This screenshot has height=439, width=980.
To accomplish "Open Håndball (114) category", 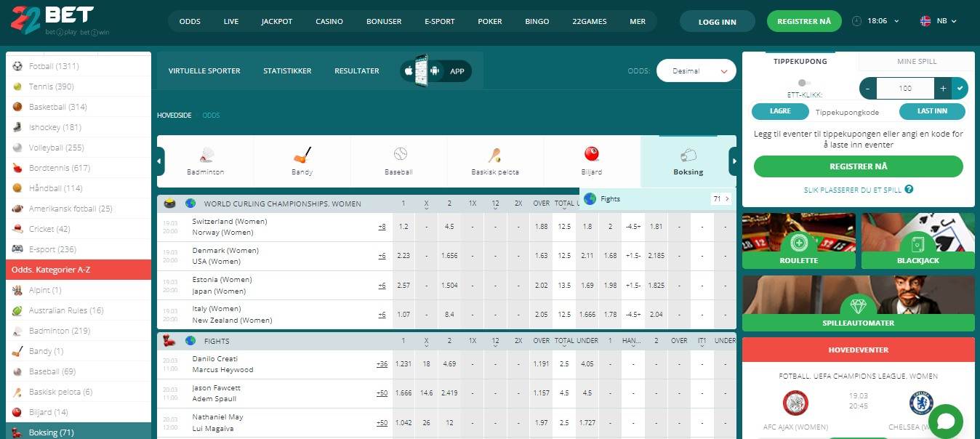I will 79,188.
